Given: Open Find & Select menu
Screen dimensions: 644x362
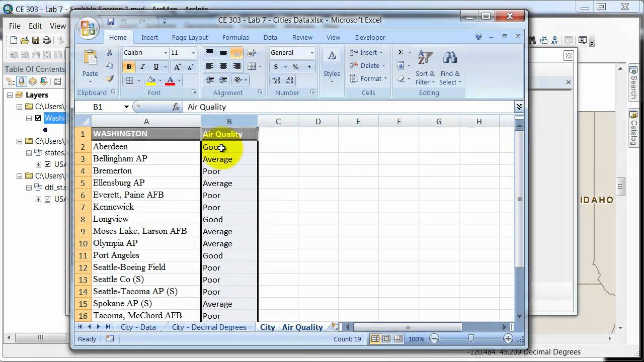Looking at the screenshot, I should pyautogui.click(x=450, y=68).
